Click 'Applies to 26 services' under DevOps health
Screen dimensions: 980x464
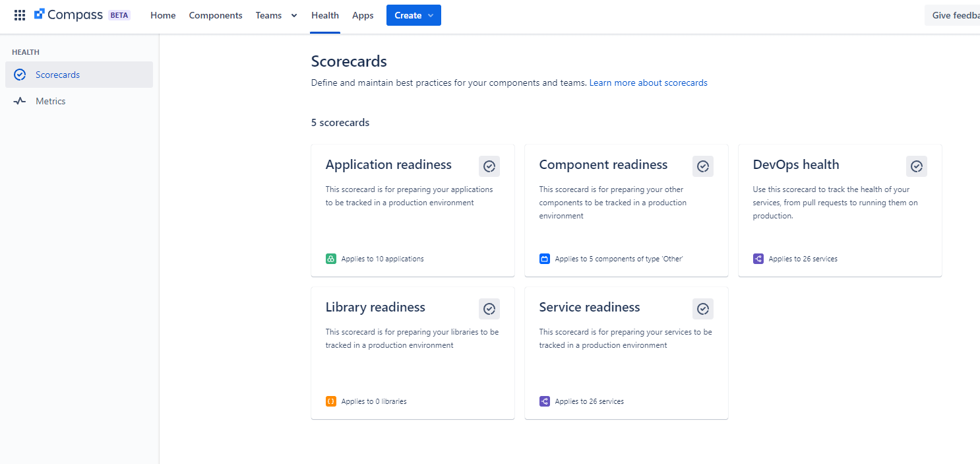803,259
